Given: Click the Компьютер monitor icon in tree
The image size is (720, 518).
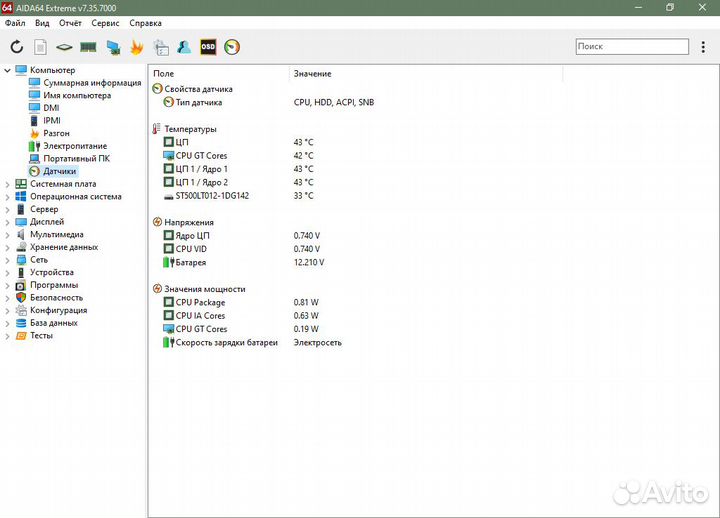Looking at the screenshot, I should pyautogui.click(x=21, y=70).
